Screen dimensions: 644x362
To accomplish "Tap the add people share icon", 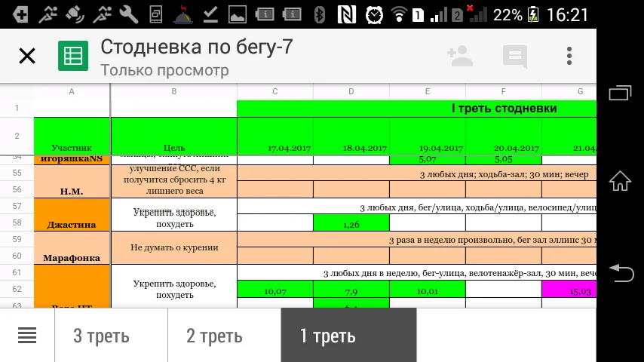I will [460, 56].
